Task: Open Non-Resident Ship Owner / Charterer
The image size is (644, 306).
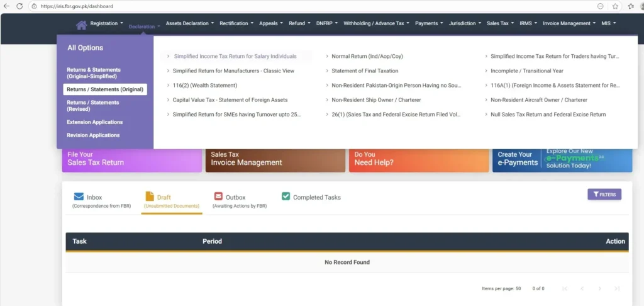Action: pyautogui.click(x=376, y=100)
